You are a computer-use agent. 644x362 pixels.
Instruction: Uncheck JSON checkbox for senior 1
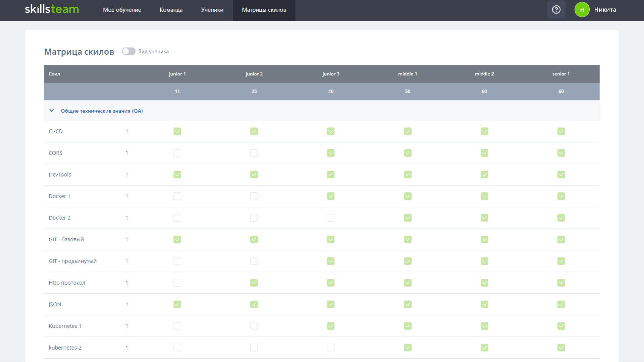[561, 304]
